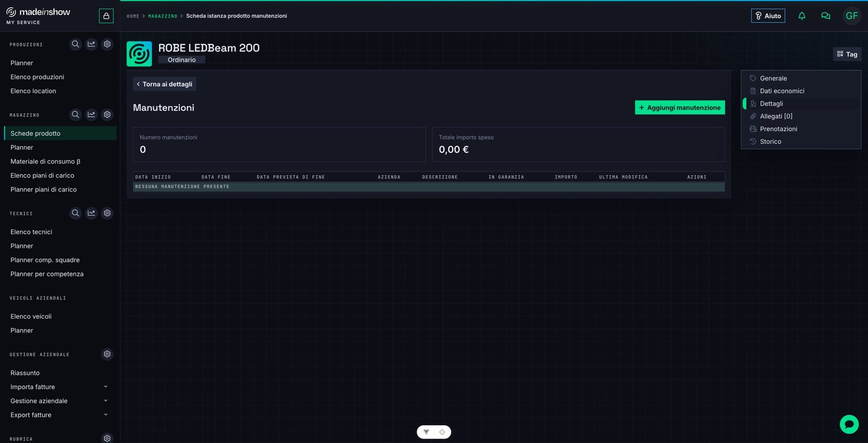Click the left icon in bottom floating pill

coord(426,432)
